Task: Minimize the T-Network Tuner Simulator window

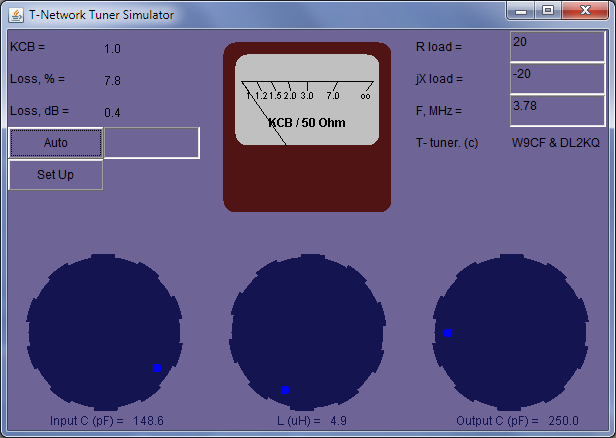Action: (x=521, y=11)
